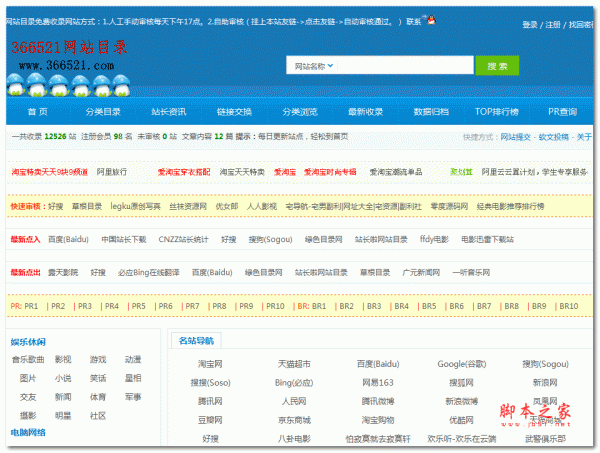Open 草根目录 in 快速审核 row
Screen dimensions: 600x453
tap(87, 206)
